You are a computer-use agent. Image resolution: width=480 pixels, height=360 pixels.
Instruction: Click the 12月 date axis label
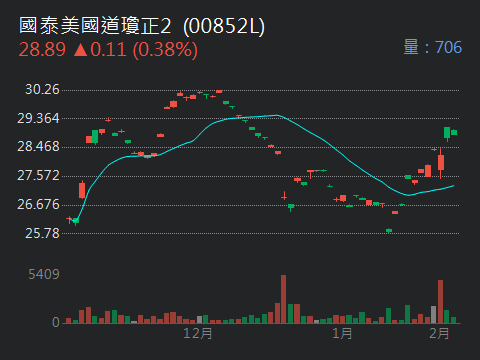coord(198,333)
